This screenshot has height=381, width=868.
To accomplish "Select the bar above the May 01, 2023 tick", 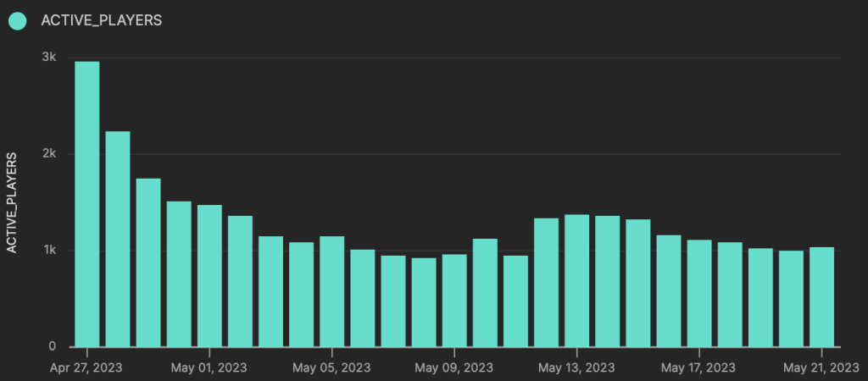I will pyautogui.click(x=210, y=276).
